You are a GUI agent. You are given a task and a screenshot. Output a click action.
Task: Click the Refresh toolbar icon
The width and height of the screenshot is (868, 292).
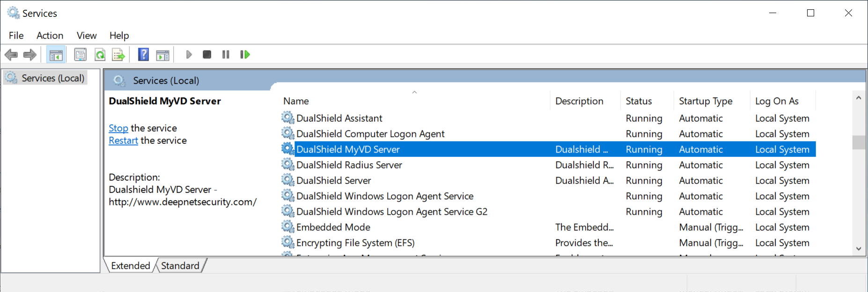point(100,55)
